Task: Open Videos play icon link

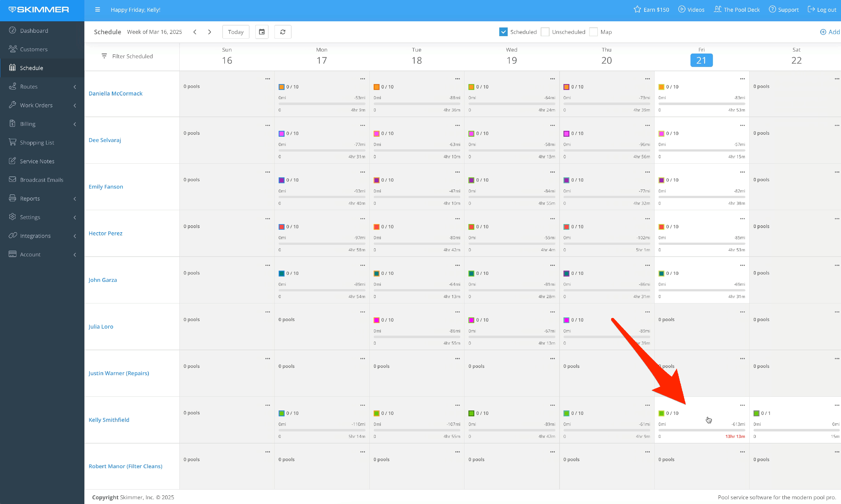Action: coord(682,10)
